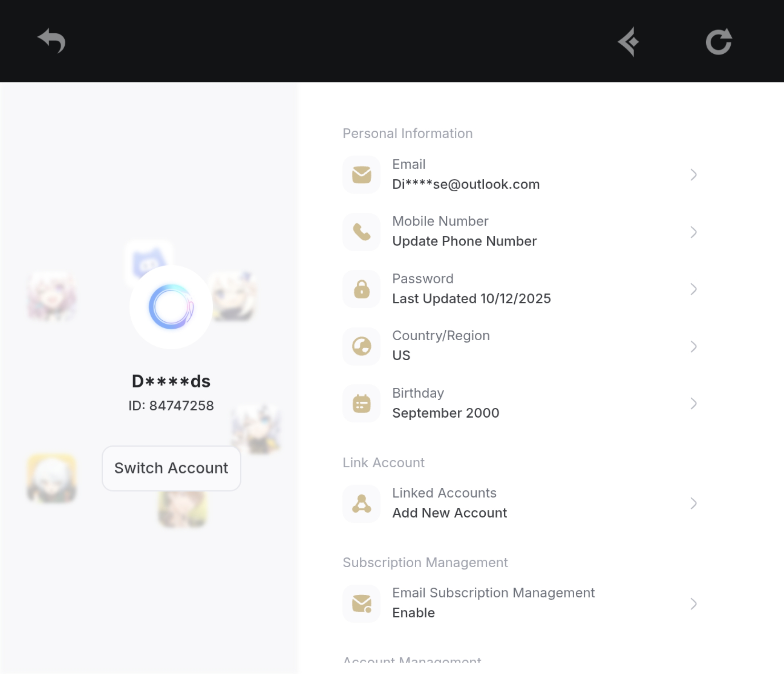Viewport: 784px width, 674px height.
Task: Click the circular profile avatar
Action: 171,307
